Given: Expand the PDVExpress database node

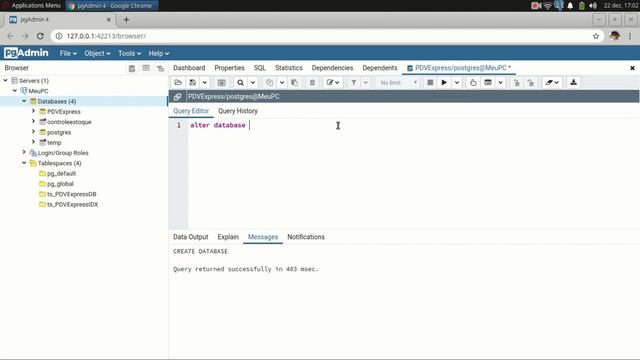Looking at the screenshot, I should coord(33,111).
